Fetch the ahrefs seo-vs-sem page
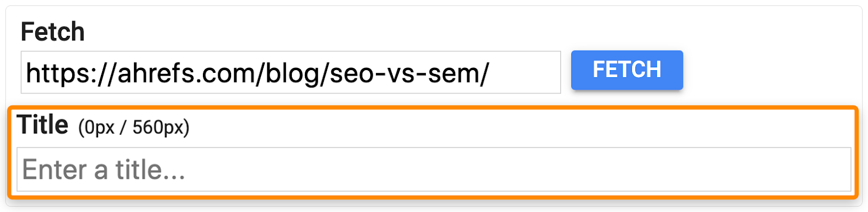This screenshot has width=868, height=212. coord(627,70)
